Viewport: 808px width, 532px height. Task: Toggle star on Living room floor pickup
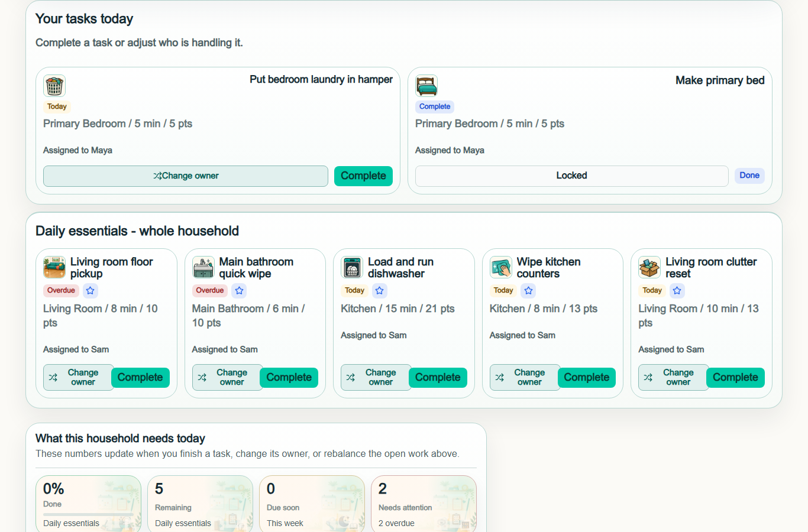(90, 290)
